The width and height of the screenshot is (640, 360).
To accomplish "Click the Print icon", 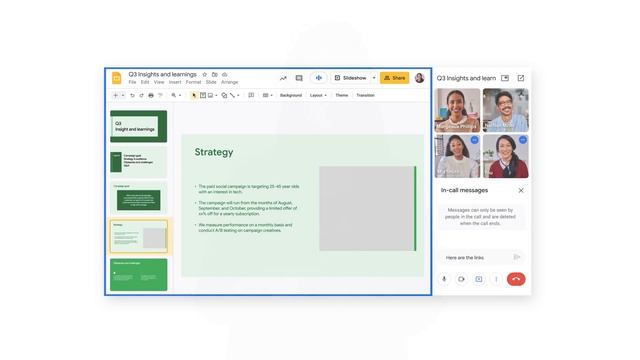I will tap(151, 95).
